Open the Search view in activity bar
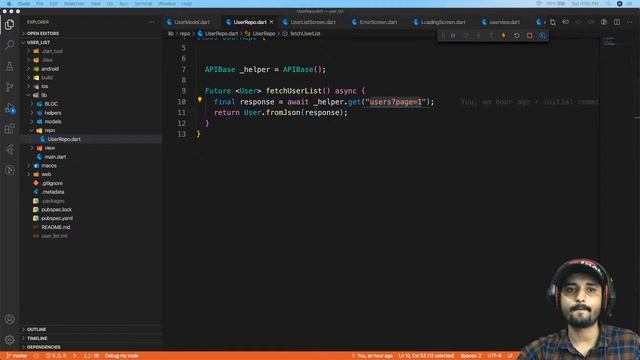 point(9,45)
